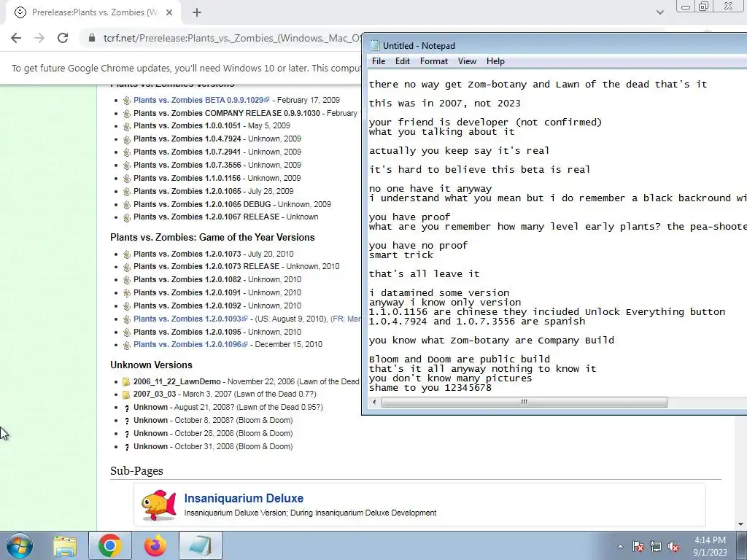The width and height of the screenshot is (747, 560).
Task: Click question mark icon beside October 31, 2008
Action: coord(127,447)
